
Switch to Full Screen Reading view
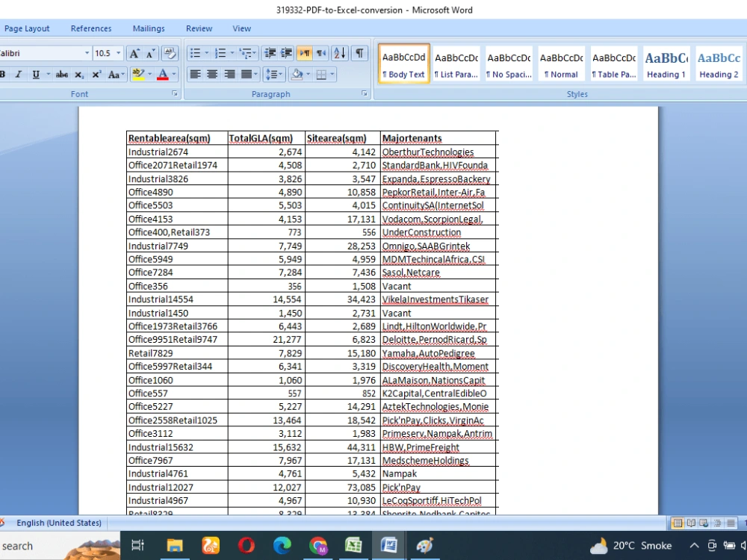(x=691, y=523)
